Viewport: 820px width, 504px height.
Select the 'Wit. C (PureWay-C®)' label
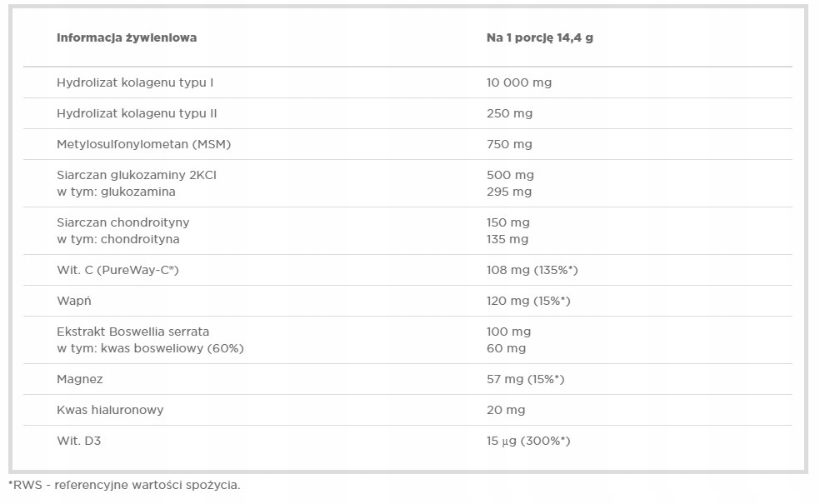coord(118,270)
